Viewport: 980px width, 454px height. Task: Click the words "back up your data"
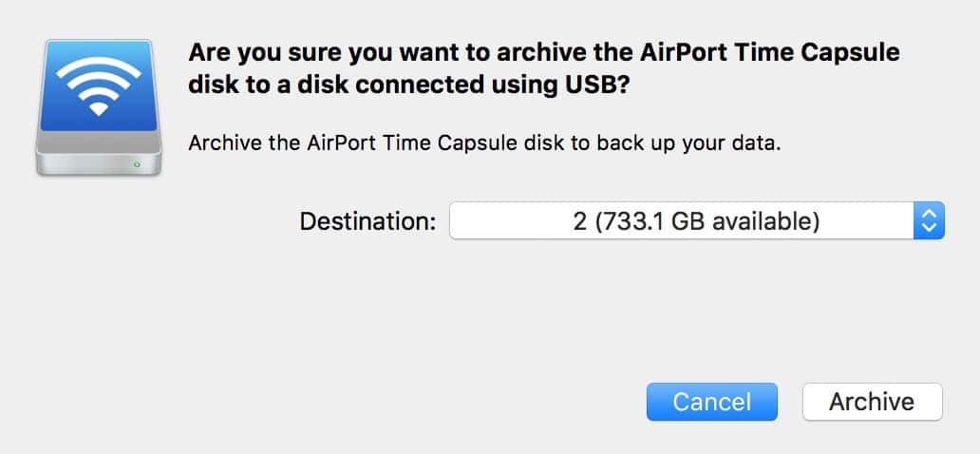[x=707, y=143]
